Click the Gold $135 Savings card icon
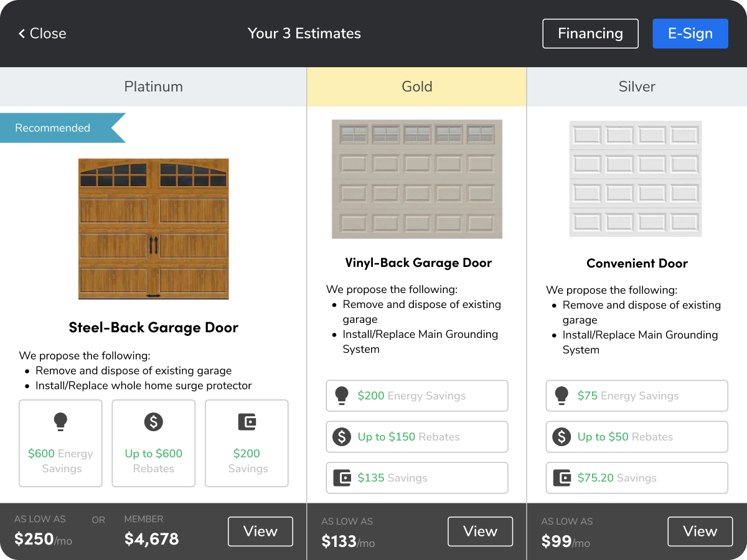This screenshot has height=560, width=747. point(341,477)
